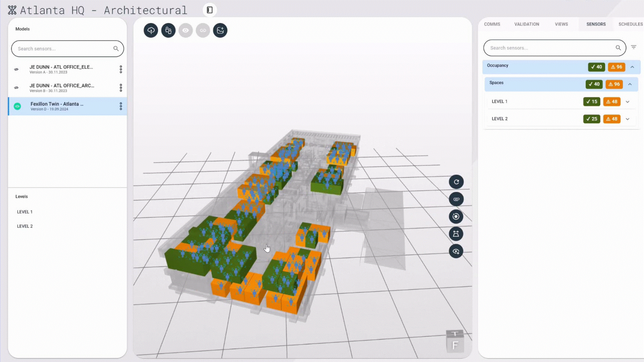The width and height of the screenshot is (644, 362).
Task: Open the users and permissions toolbar button
Action: [x=168, y=31]
